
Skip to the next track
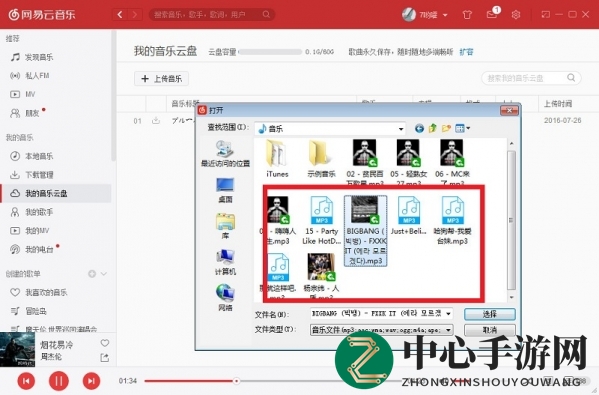coord(91,381)
